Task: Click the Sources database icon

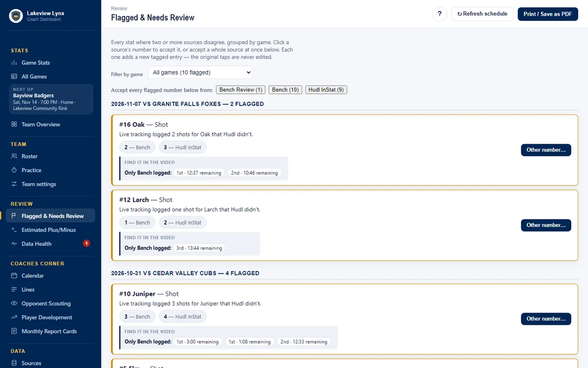Action: pos(14,364)
